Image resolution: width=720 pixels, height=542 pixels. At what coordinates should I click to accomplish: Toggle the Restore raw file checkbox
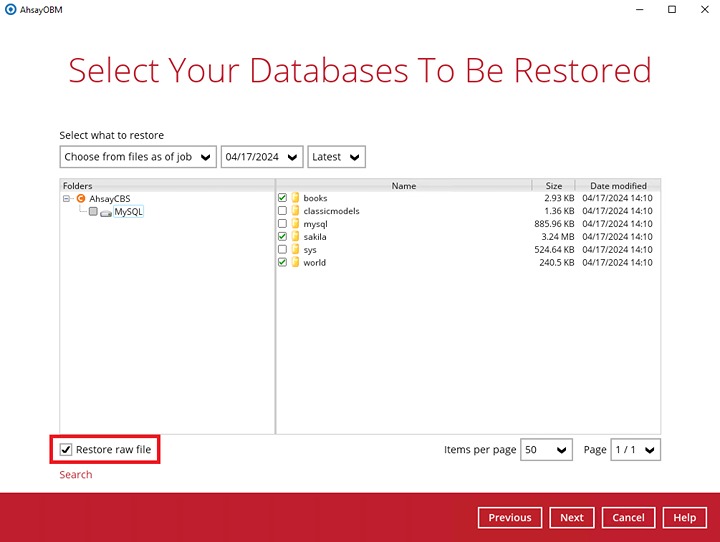point(66,450)
